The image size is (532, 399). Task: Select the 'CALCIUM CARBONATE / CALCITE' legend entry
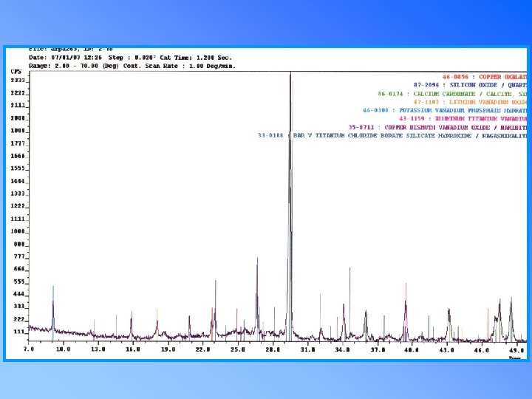pos(453,94)
